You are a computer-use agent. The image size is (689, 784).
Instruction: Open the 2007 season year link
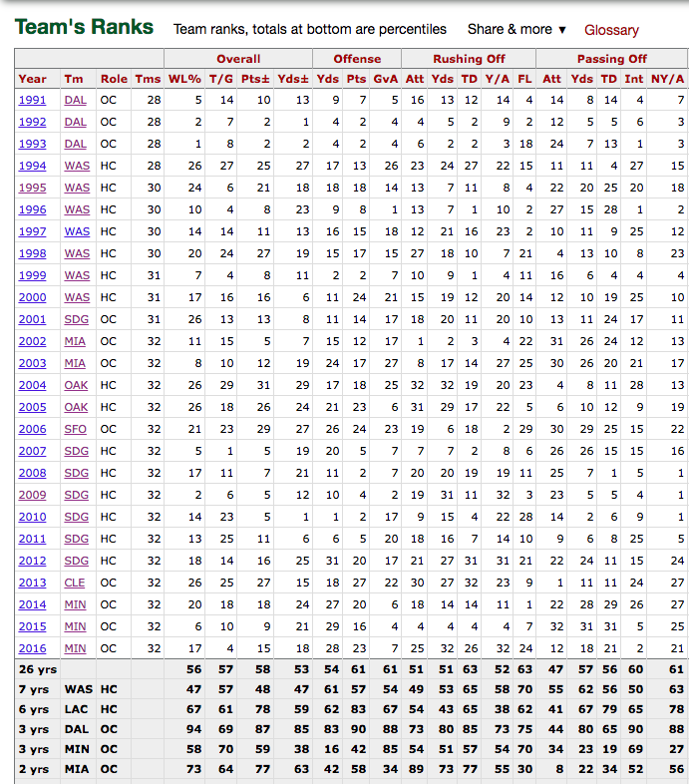32,451
